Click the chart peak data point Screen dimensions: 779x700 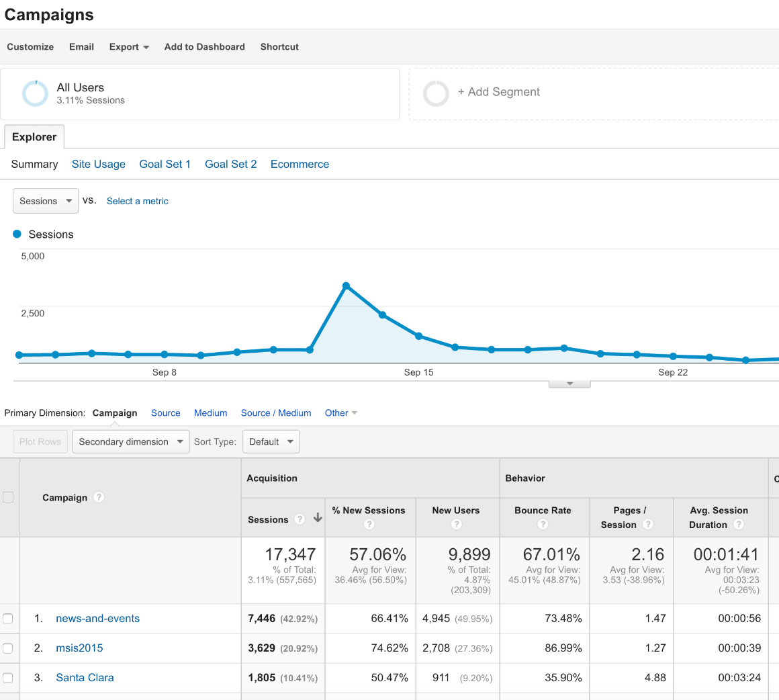tap(346, 286)
